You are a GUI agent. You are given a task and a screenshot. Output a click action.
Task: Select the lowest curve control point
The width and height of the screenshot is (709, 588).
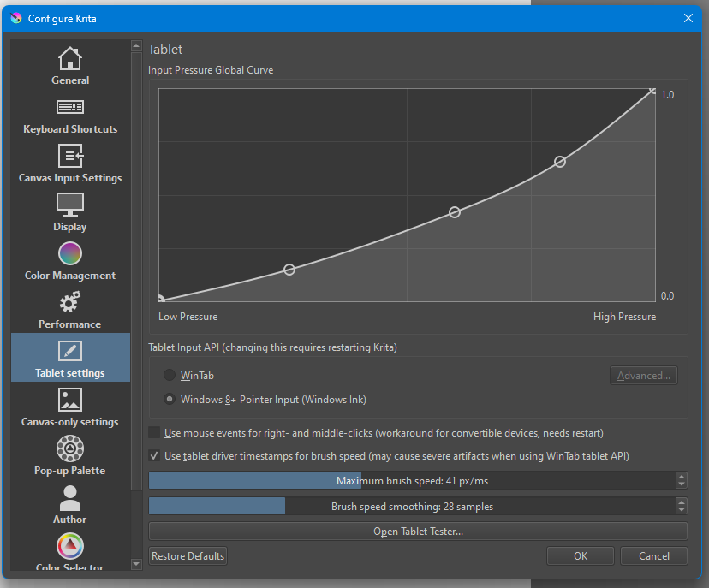(x=289, y=270)
